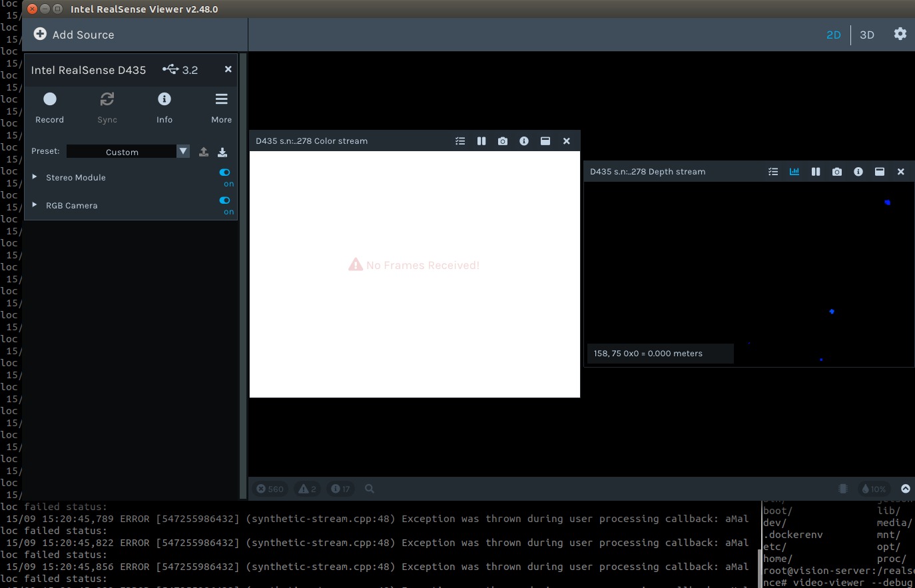Upload a preset file
Viewport: 915px width, 588px height.
[x=203, y=152]
